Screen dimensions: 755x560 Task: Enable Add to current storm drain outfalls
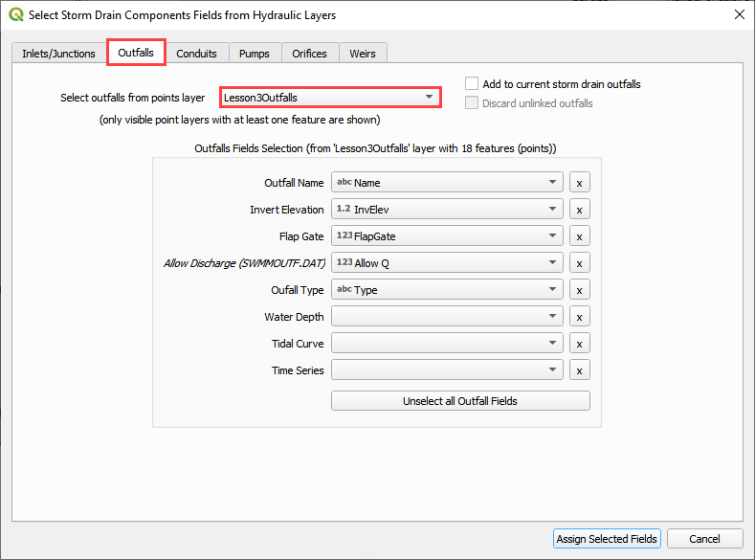[472, 84]
